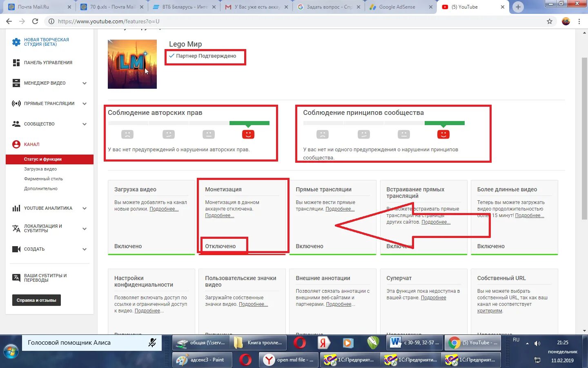The image size is (588, 368).
Task: Click the Chrome profile avatar icon
Action: click(x=566, y=21)
